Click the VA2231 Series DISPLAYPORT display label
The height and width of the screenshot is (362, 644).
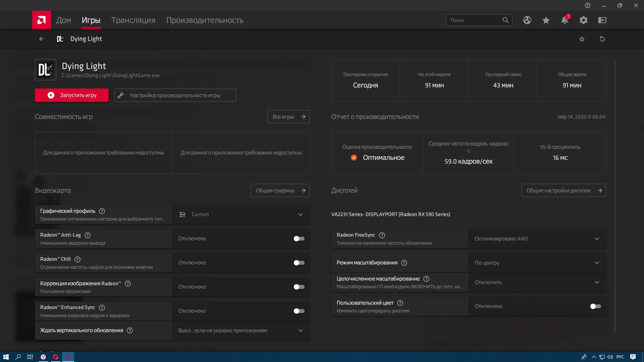click(391, 215)
